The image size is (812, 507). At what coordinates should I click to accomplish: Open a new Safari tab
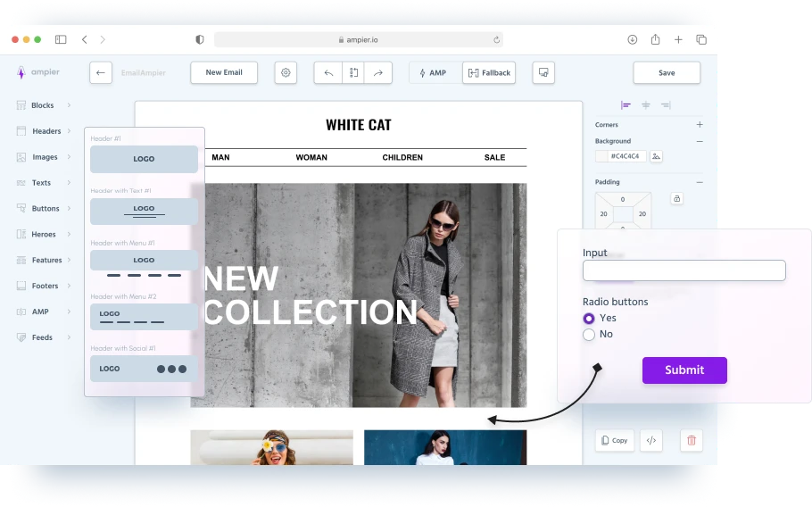(x=678, y=39)
